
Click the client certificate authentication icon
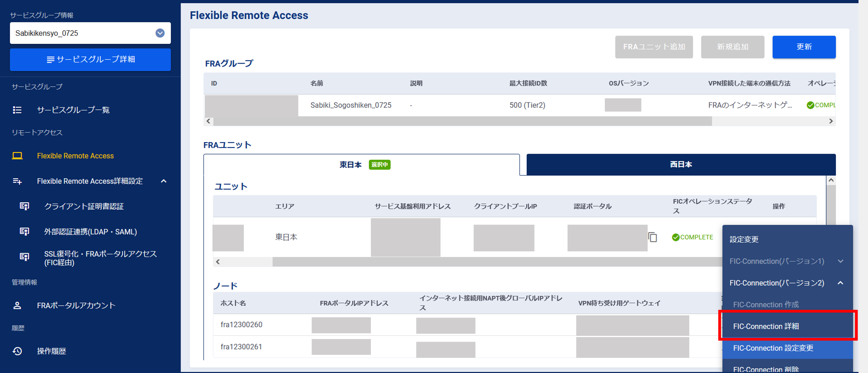point(24,206)
